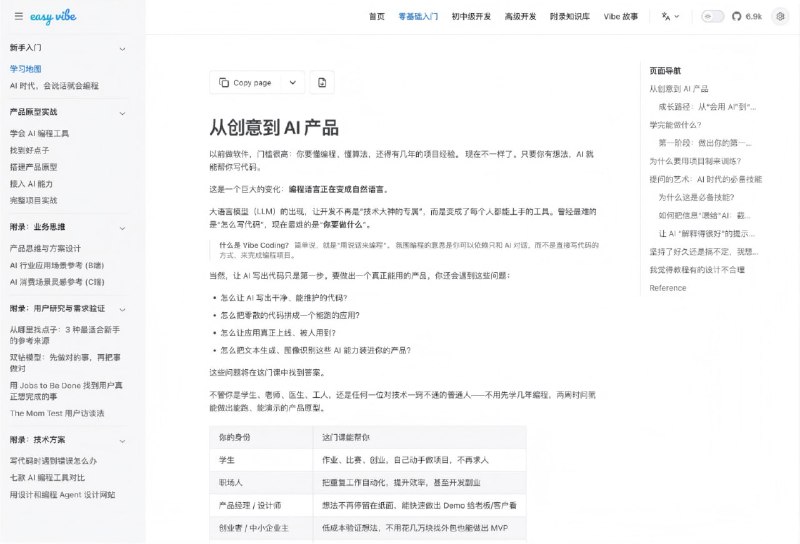Open the 附录知识库 nav tab
The width and height of the screenshot is (800, 544).
click(569, 16)
